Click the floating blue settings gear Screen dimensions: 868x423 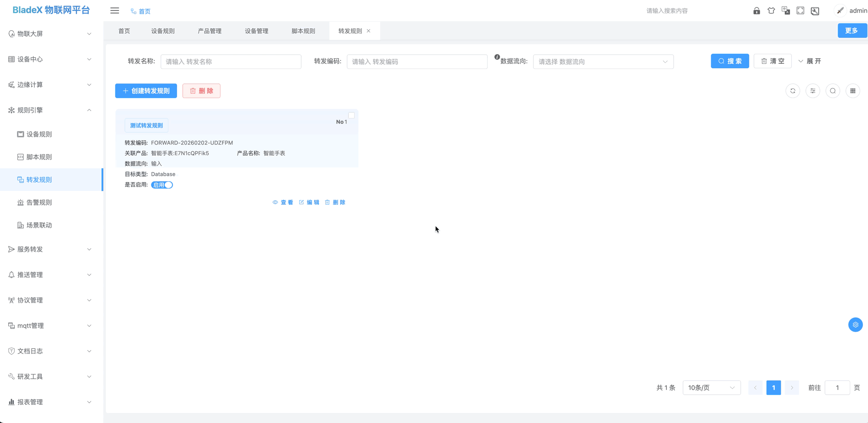(855, 325)
